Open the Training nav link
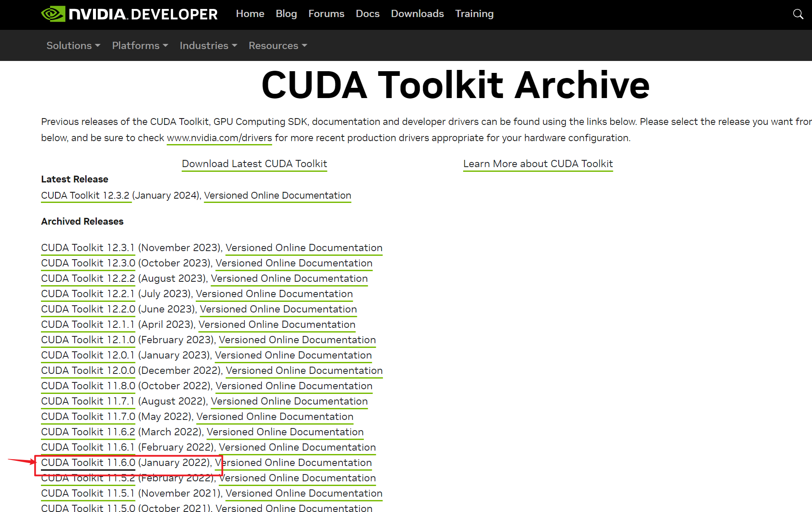Screen dimensions: 812x512 coord(474,14)
